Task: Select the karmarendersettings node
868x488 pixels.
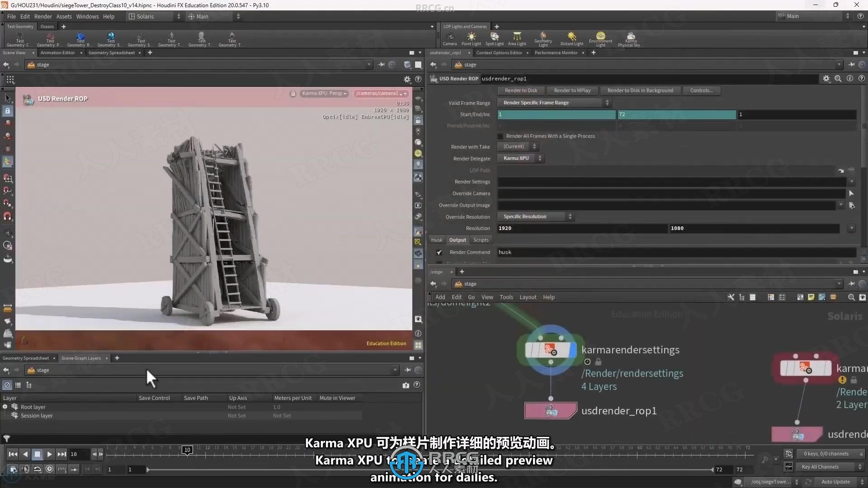Action: pos(550,350)
